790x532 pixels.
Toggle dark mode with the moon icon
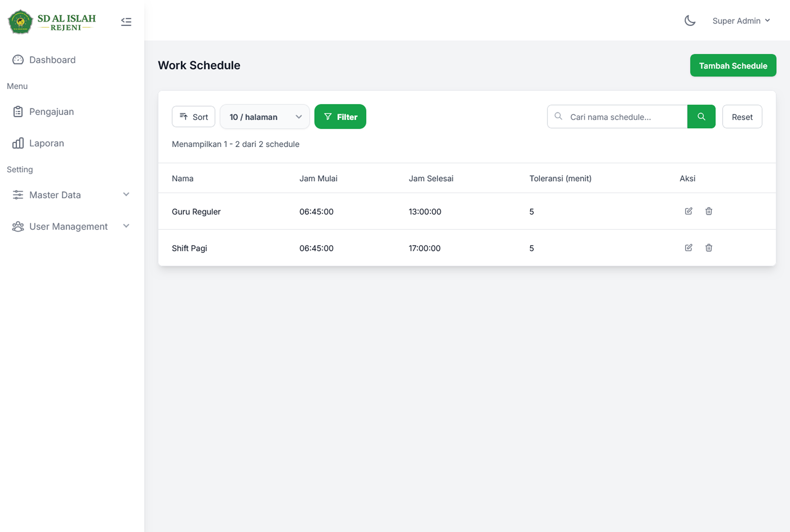coord(689,21)
